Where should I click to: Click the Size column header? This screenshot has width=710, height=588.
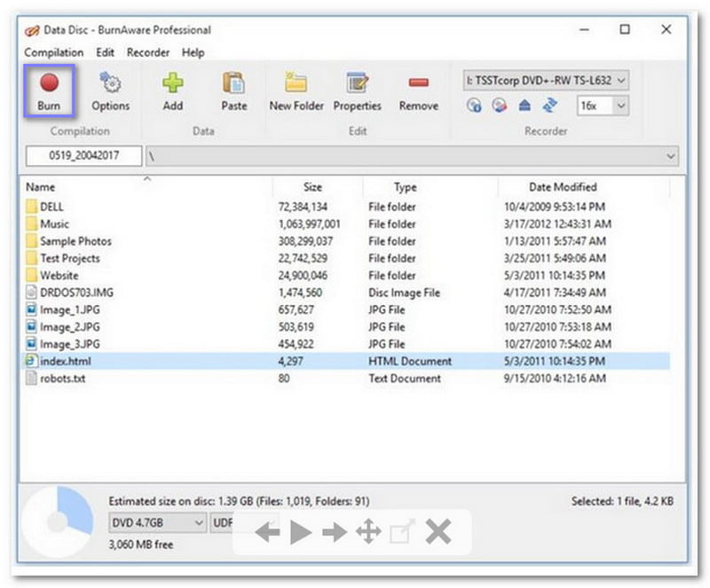(312, 187)
